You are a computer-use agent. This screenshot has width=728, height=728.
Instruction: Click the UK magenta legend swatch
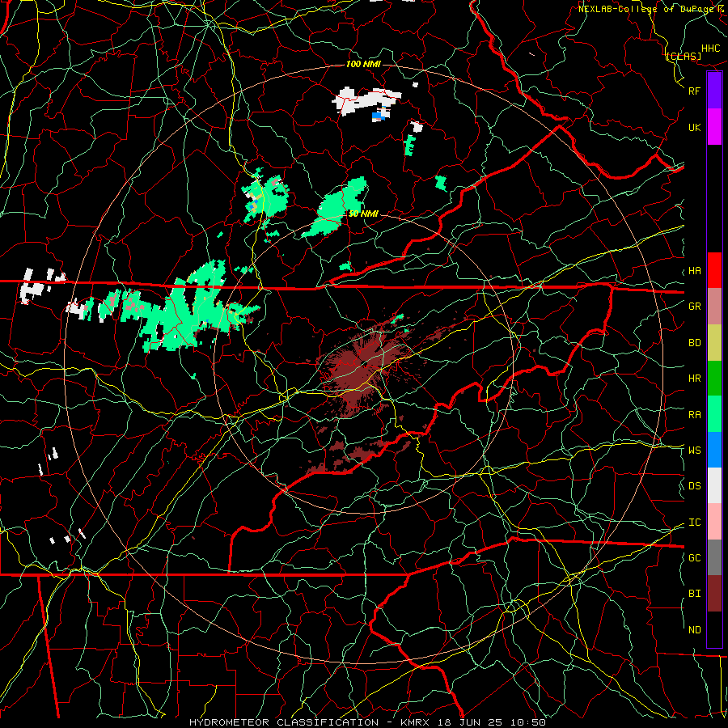coord(714,127)
